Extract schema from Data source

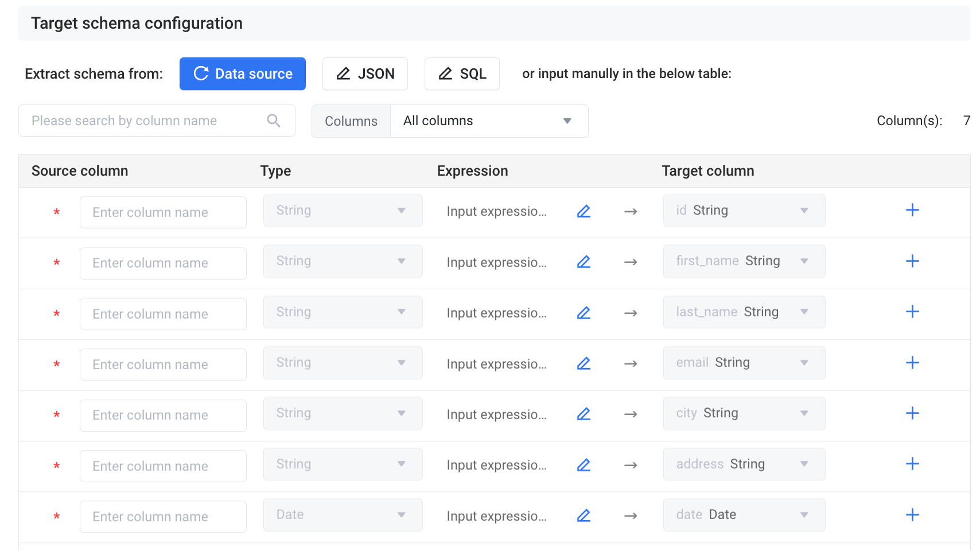[242, 74]
